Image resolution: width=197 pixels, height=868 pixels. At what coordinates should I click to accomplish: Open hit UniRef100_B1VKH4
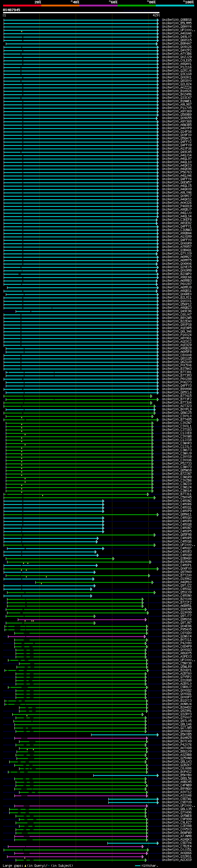(x=177, y=562)
